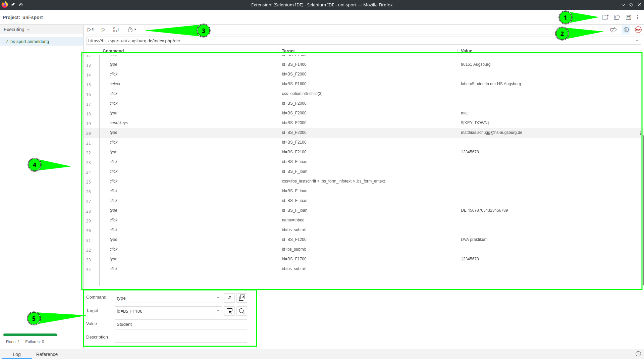Run all tests in the suite

[91, 30]
